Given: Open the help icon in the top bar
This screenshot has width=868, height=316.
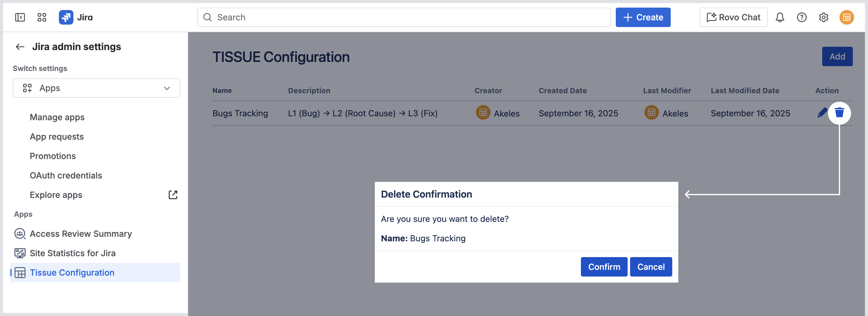Looking at the screenshot, I should tap(802, 17).
